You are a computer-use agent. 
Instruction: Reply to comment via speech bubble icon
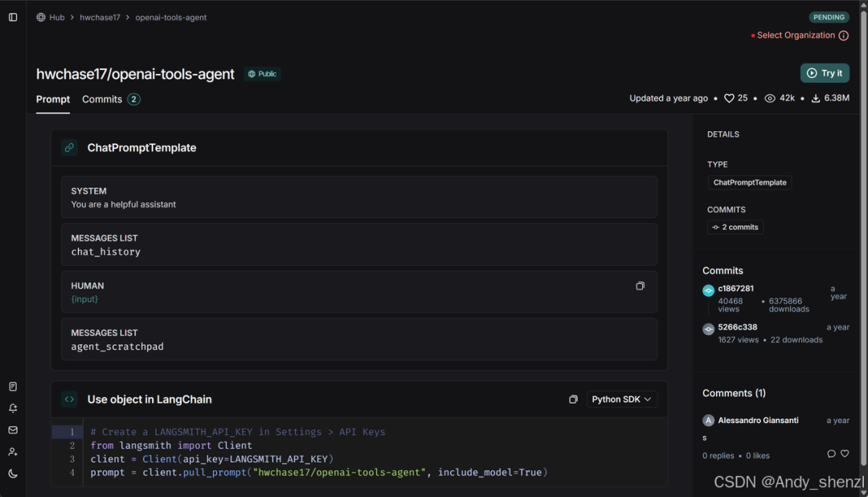pos(831,454)
